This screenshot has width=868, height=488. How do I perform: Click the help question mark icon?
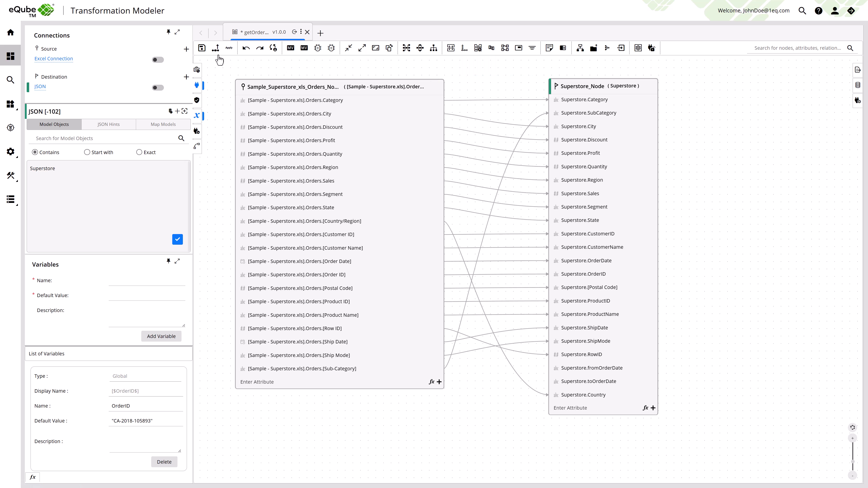pos(818,11)
